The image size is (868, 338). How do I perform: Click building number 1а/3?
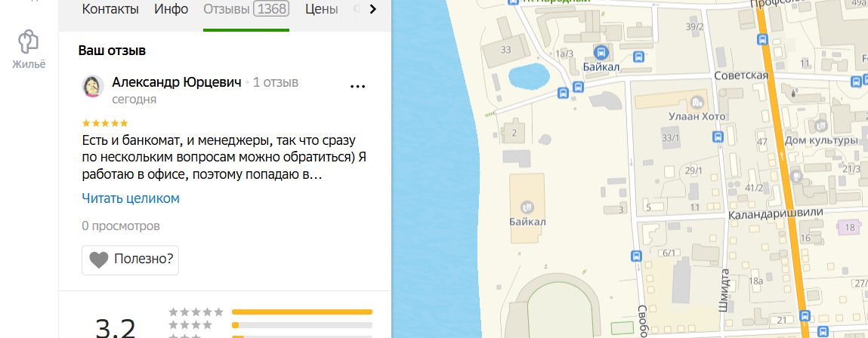coord(564,53)
